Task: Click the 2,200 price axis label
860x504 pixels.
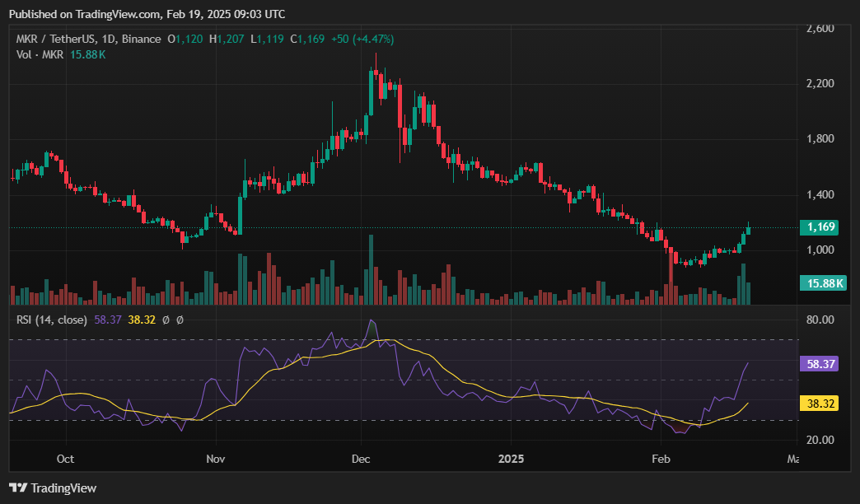Action: pyautogui.click(x=820, y=83)
